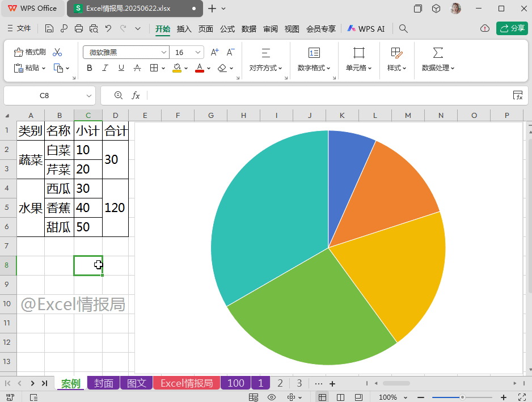532x402 pixels.
Task: Toggle eye protection mode in status bar
Action: [x=272, y=397]
